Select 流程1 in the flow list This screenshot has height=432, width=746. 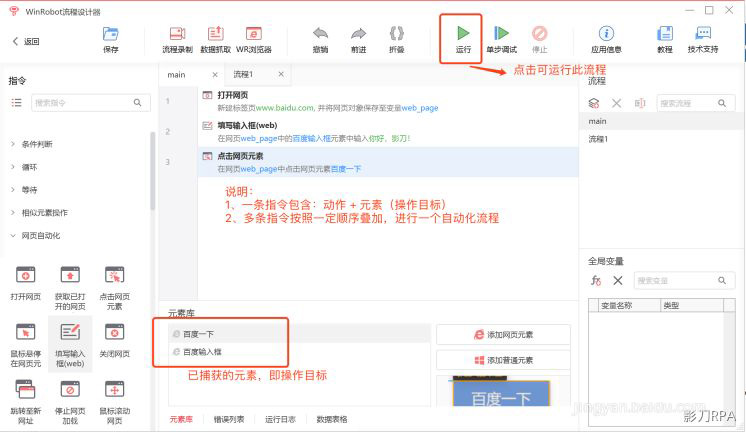pyautogui.click(x=662, y=139)
